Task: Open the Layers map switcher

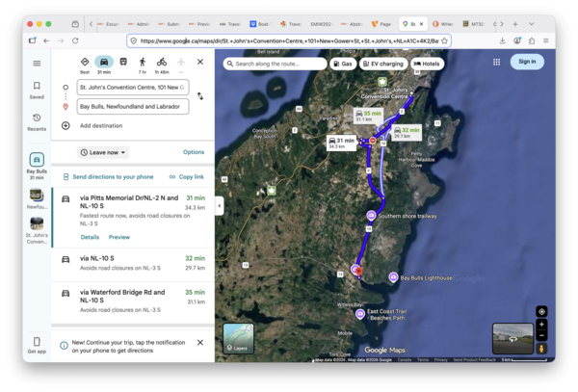Action: click(x=239, y=338)
